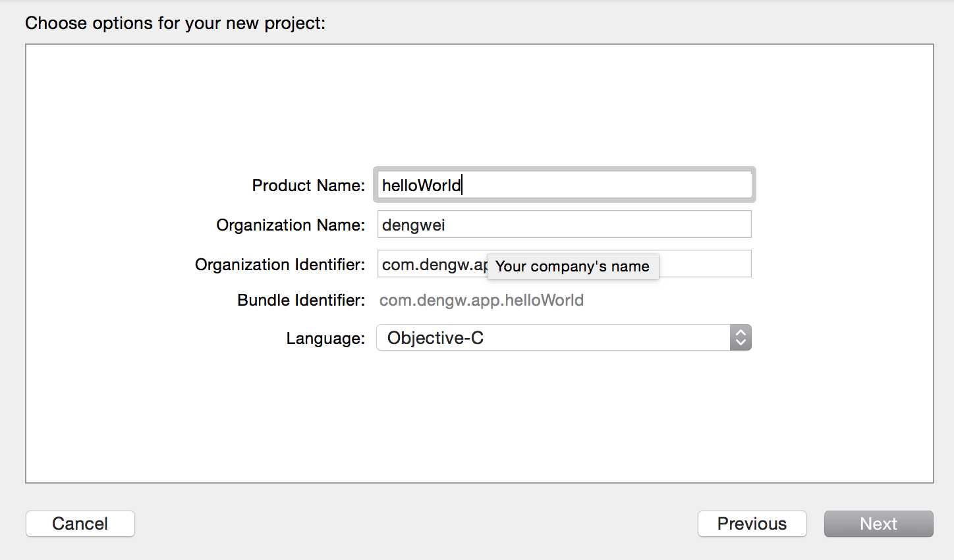Click the 'Organization Identifier:' label
This screenshot has width=954, height=560.
[x=280, y=264]
